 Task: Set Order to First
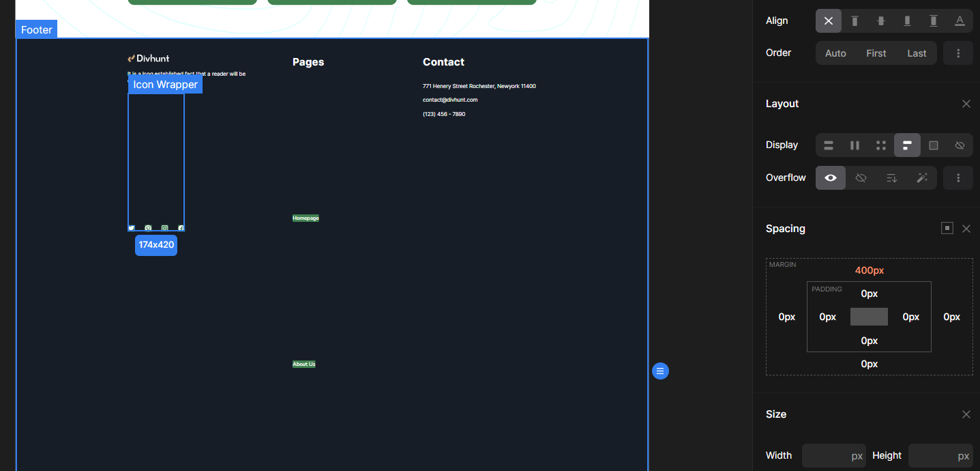pyautogui.click(x=876, y=53)
